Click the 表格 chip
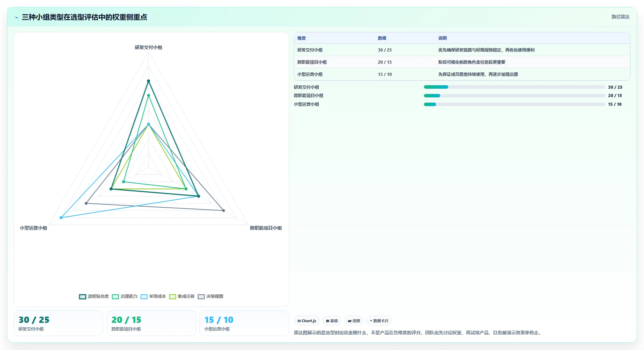Viewport: 644px width, 350px height. (x=332, y=321)
